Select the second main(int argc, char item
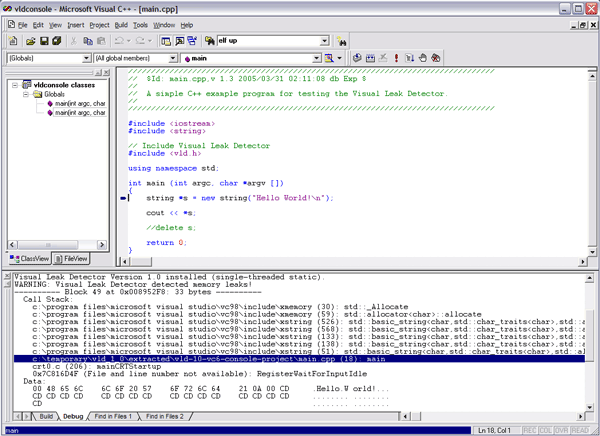Viewport: 600px width, 436px height. click(80, 112)
